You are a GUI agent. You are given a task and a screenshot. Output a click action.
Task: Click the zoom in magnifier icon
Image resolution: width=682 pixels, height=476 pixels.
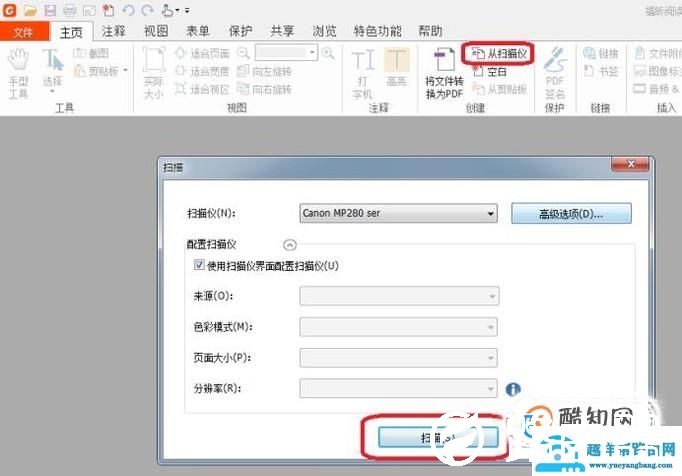click(328, 53)
